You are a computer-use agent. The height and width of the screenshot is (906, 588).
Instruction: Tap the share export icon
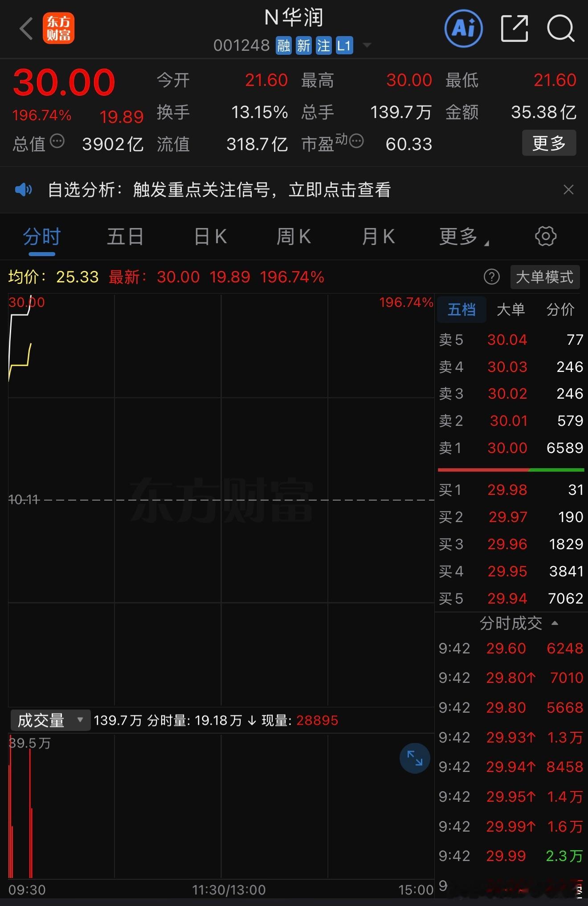point(514,29)
